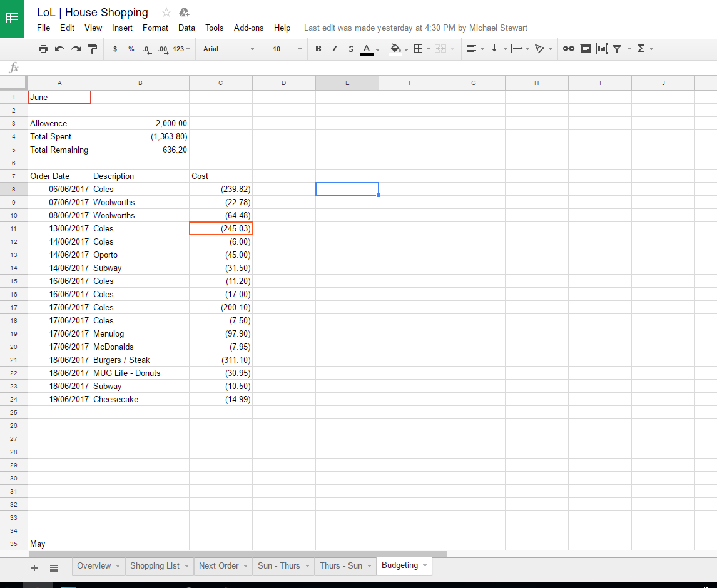Expand the Next Order tab arrow menu
Screen dimensions: 717x588
click(245, 566)
